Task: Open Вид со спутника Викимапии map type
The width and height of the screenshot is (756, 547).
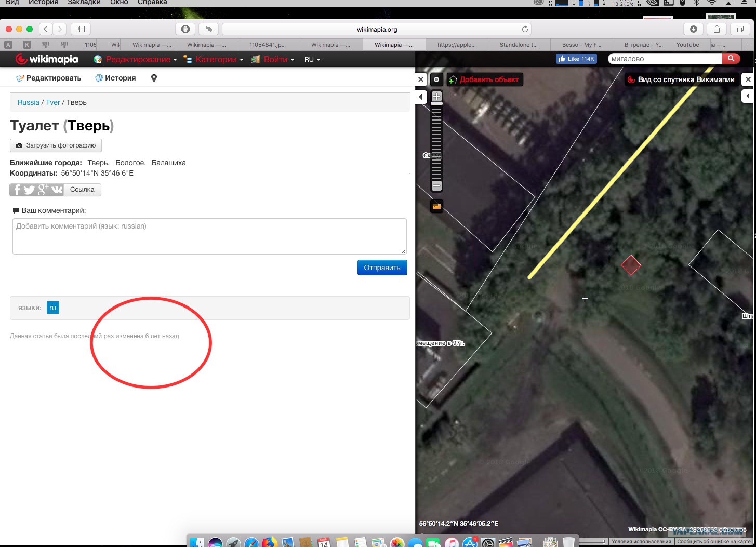Action: click(682, 79)
